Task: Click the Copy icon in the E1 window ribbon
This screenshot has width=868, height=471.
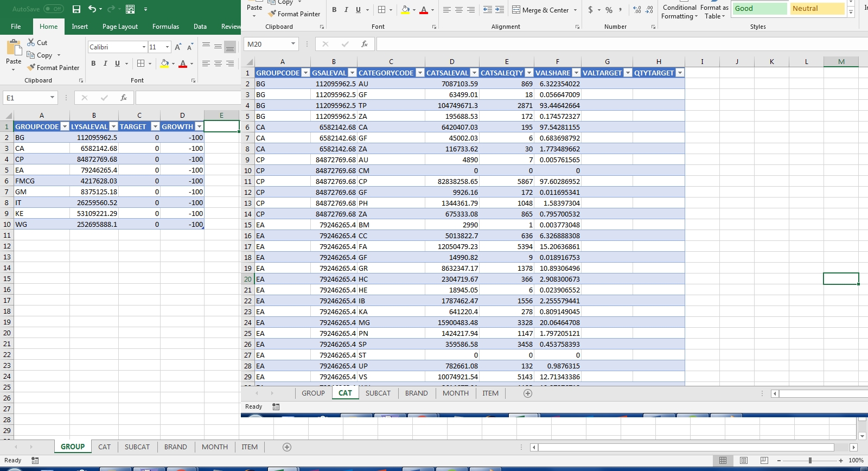Action: 31,55
